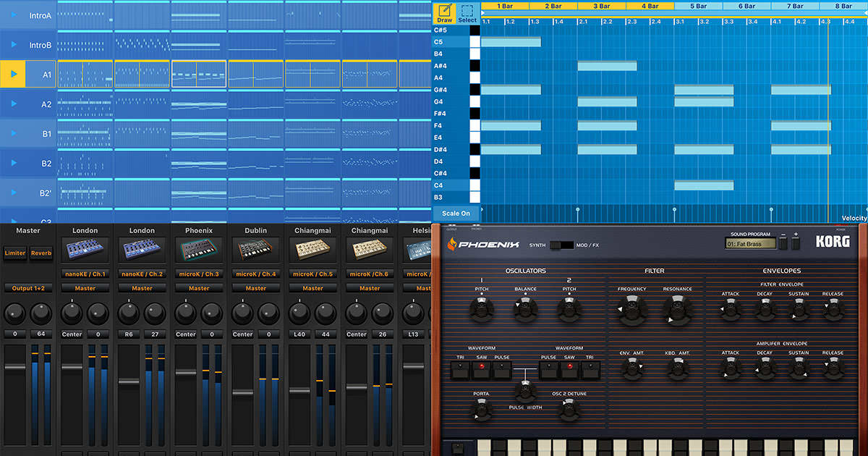The width and height of the screenshot is (868, 456).
Task: Jump to the 8 Bar marker
Action: coord(843,6)
